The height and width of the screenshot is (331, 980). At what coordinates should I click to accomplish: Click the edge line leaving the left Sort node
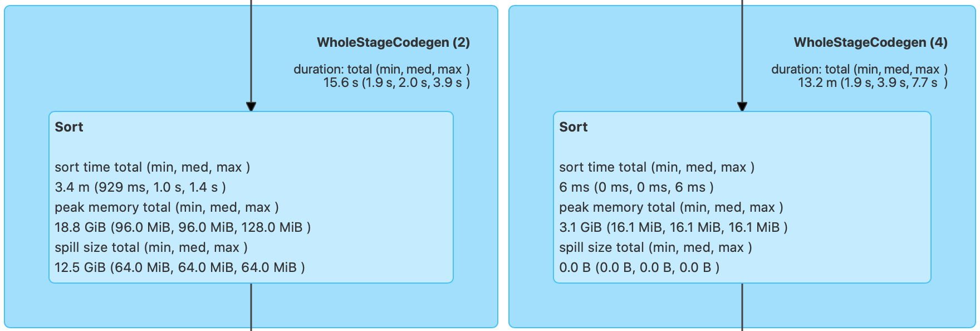[251, 306]
